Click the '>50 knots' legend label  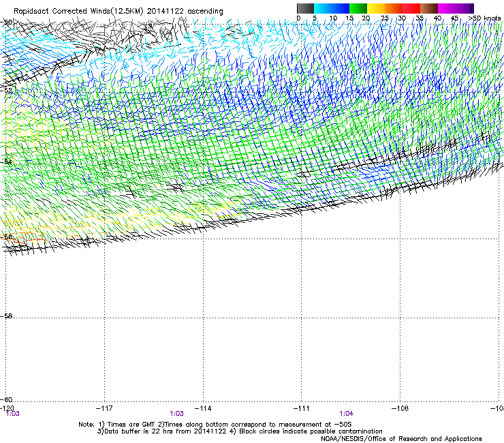click(484, 18)
